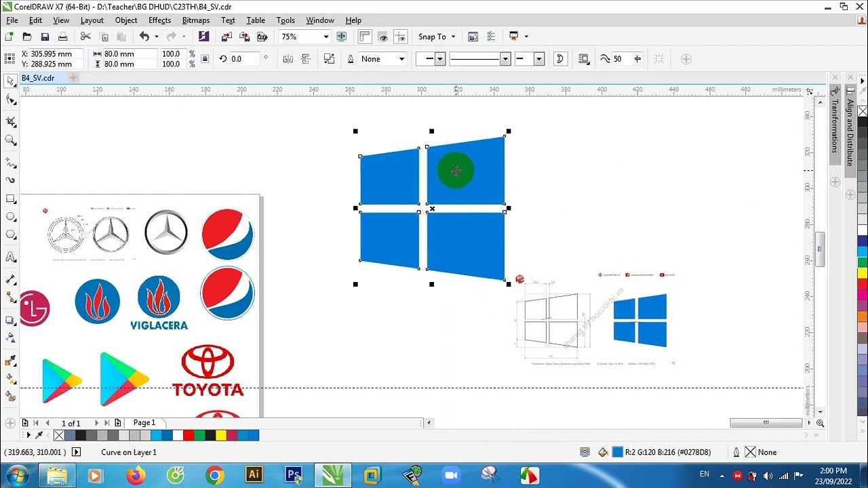Add a page after the current one
Screen dimensions: 868x488
[118, 423]
